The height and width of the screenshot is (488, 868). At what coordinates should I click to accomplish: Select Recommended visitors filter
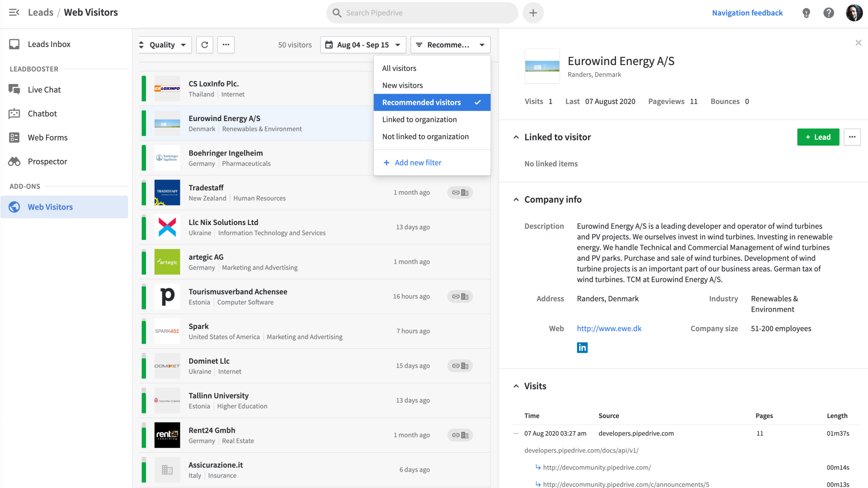tap(432, 103)
